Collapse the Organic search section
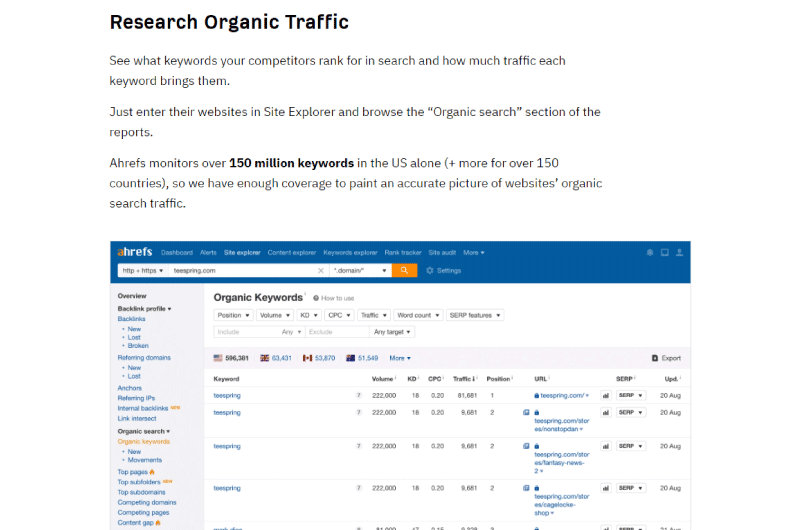The height and width of the screenshot is (530, 800). point(144,432)
